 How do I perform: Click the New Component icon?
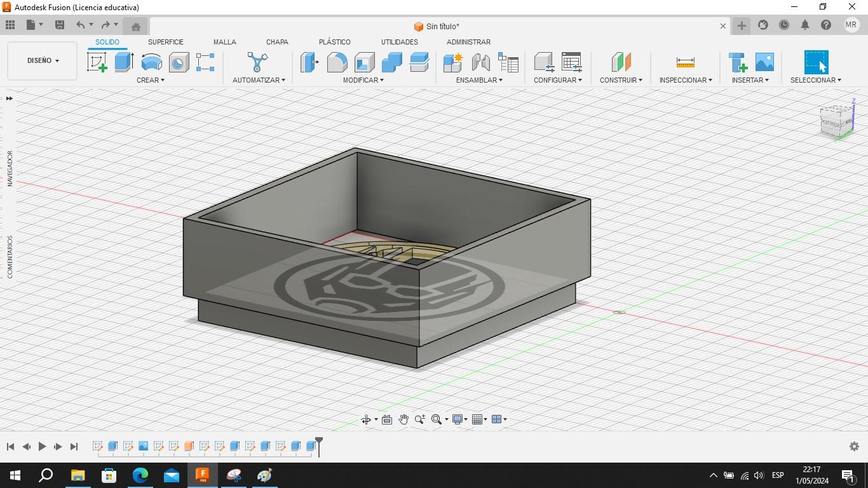(453, 62)
